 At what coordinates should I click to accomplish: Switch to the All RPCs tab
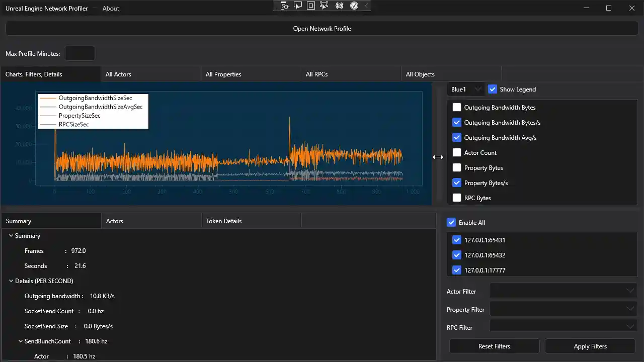tap(351, 74)
